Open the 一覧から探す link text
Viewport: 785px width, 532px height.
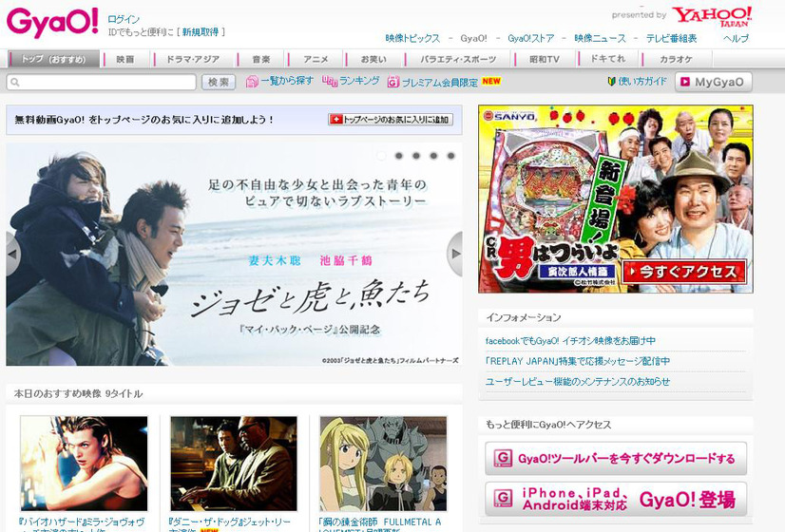pos(287,81)
